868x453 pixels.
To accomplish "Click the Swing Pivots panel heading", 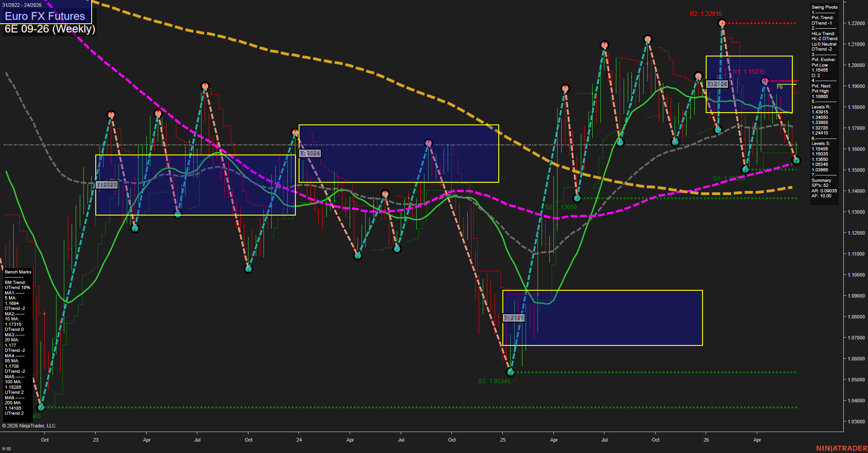I will [824, 7].
